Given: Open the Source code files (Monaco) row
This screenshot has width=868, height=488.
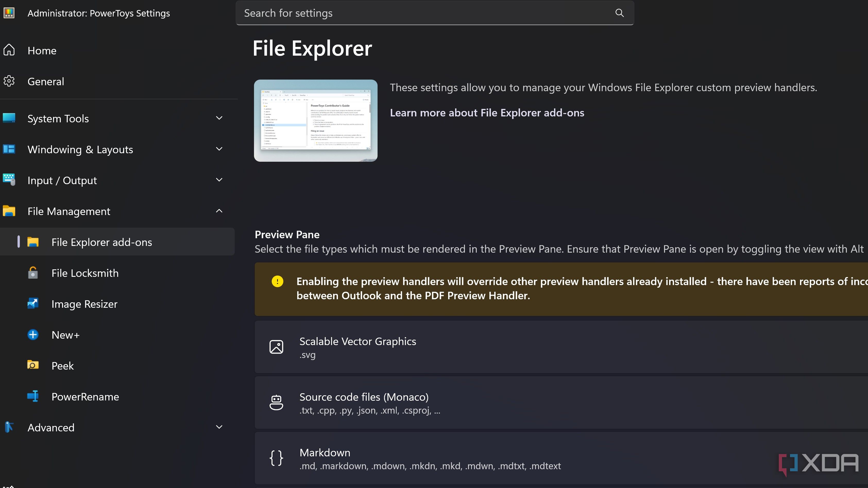Looking at the screenshot, I should tap(364, 403).
